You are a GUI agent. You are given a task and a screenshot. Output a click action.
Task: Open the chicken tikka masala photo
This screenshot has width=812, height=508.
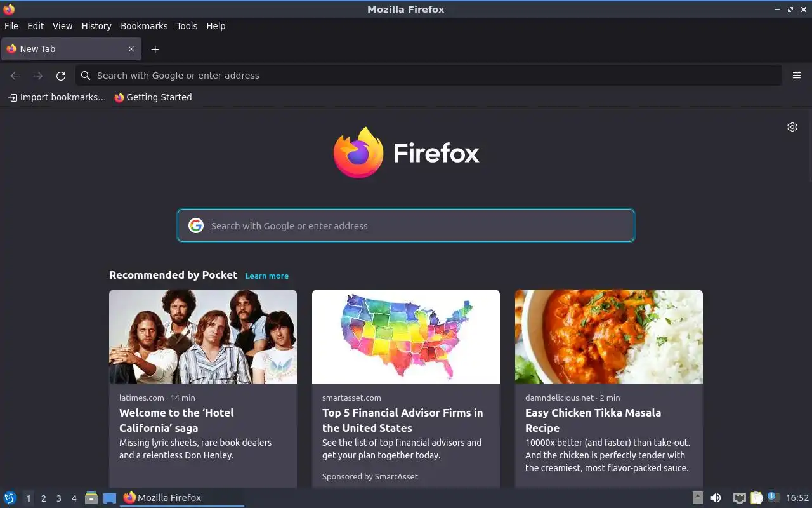point(609,337)
